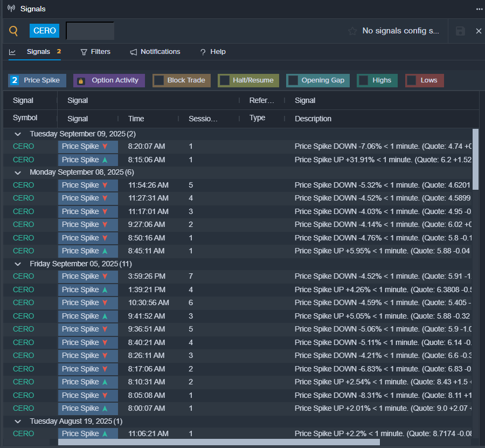Click the favorite star icon for signals config
Image resolution: width=485 pixels, height=448 pixels.
352,31
